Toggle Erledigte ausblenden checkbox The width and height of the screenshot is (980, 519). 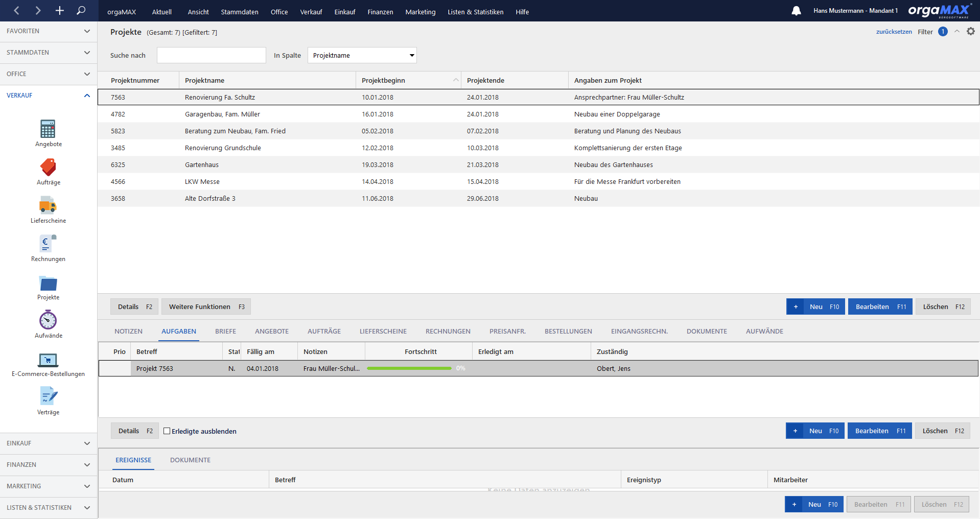coord(167,431)
